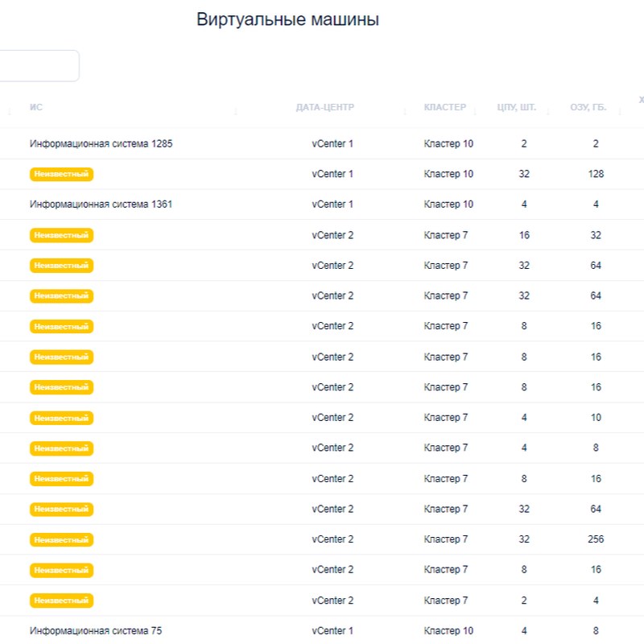The width and height of the screenshot is (644, 644).
Task: Click 'vCenter 1' in Информационная система 75 row
Action: (x=332, y=630)
